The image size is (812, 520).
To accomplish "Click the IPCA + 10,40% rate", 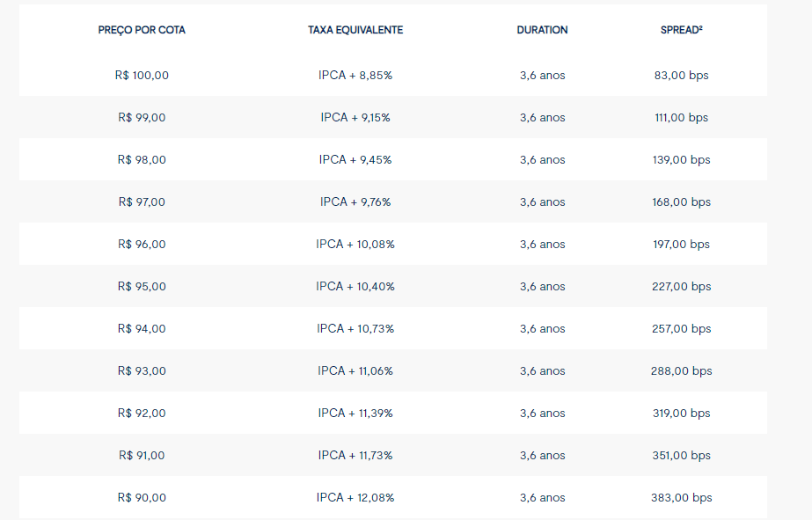I will [x=355, y=287].
